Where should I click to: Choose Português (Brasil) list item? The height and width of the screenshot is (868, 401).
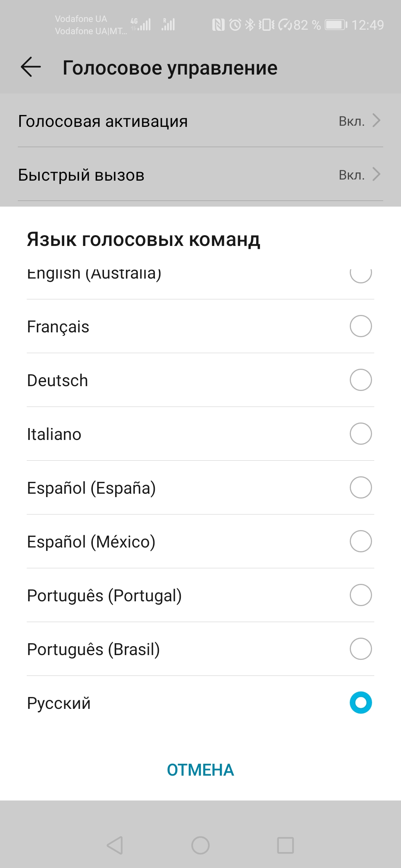[200, 649]
